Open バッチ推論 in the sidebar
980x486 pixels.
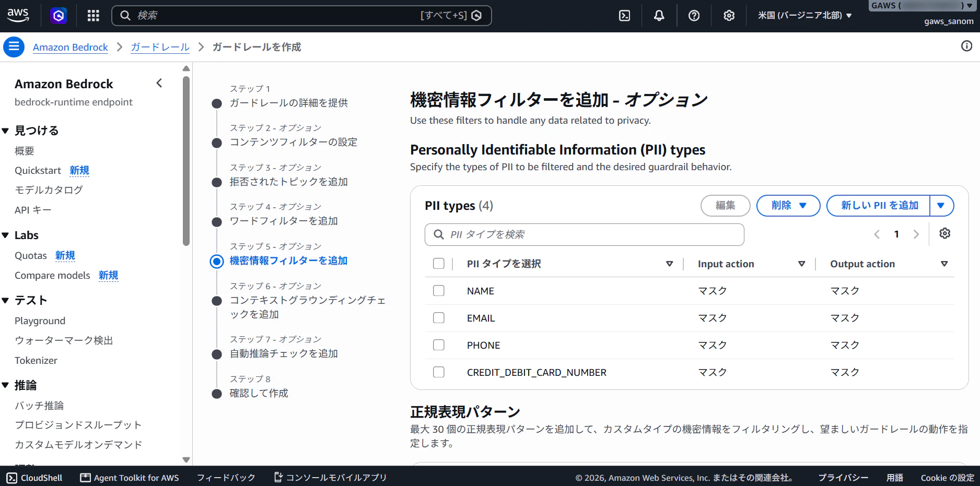[x=39, y=406]
